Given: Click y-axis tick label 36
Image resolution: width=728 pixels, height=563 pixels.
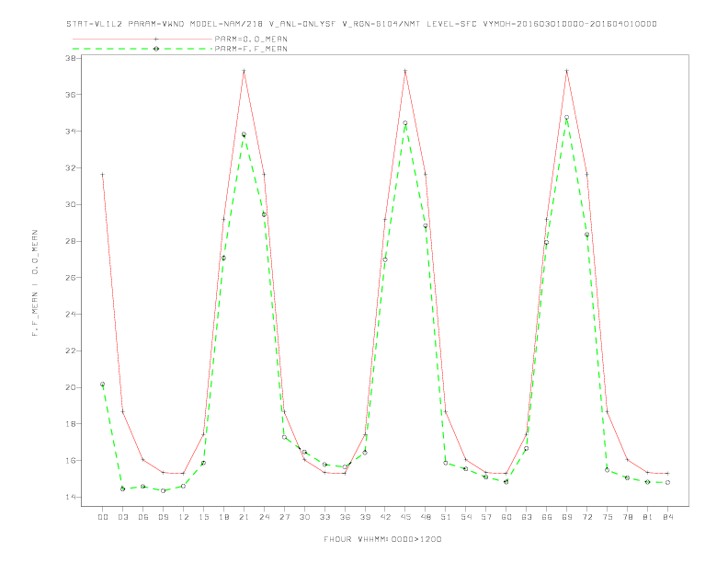Looking at the screenshot, I should pos(71,95).
